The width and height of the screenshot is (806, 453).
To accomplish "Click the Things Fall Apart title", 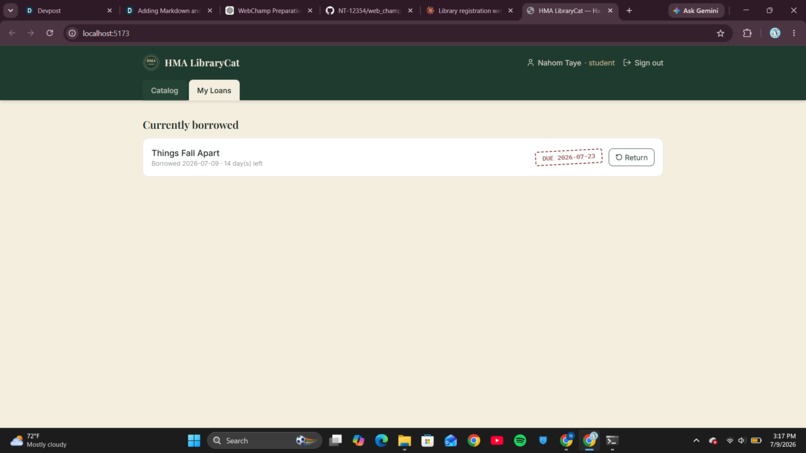I will pyautogui.click(x=186, y=153).
